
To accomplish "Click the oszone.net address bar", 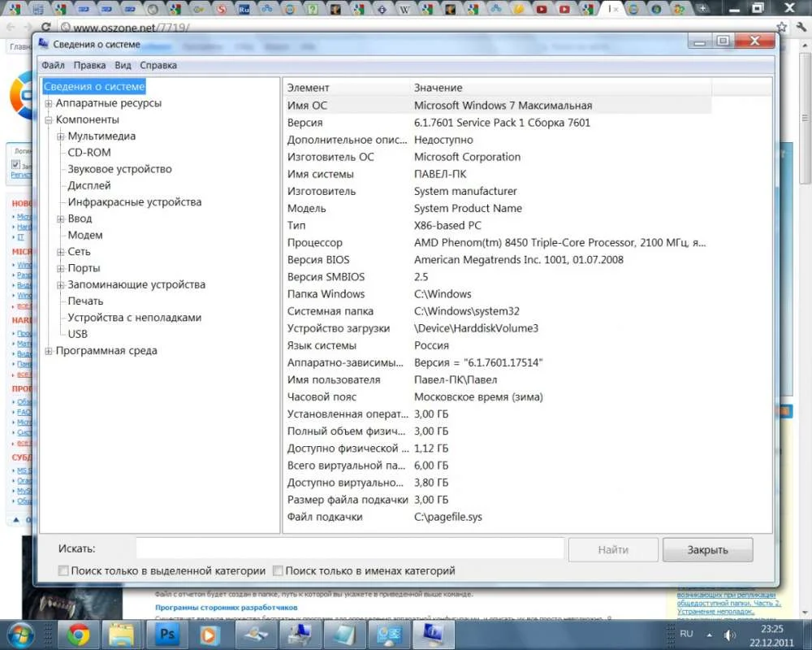I will (414, 27).
